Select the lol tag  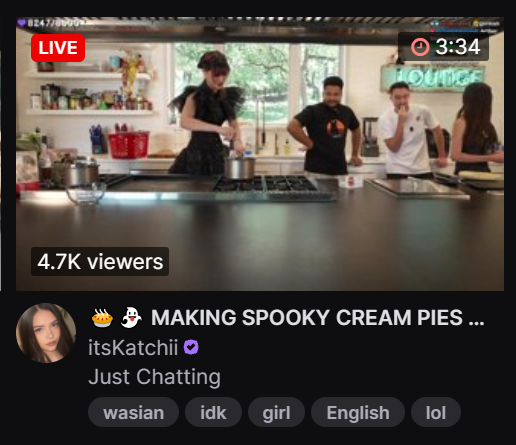tap(436, 412)
